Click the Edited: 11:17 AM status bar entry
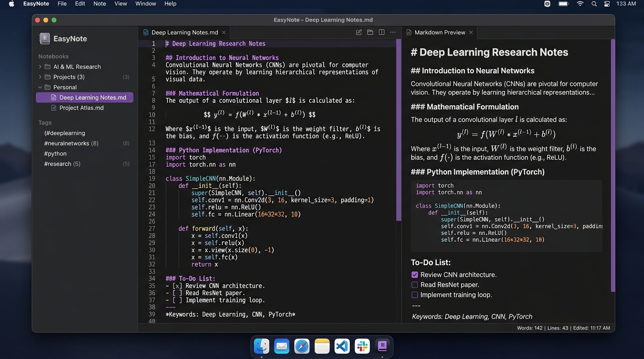This screenshot has width=644, height=359. click(592, 328)
